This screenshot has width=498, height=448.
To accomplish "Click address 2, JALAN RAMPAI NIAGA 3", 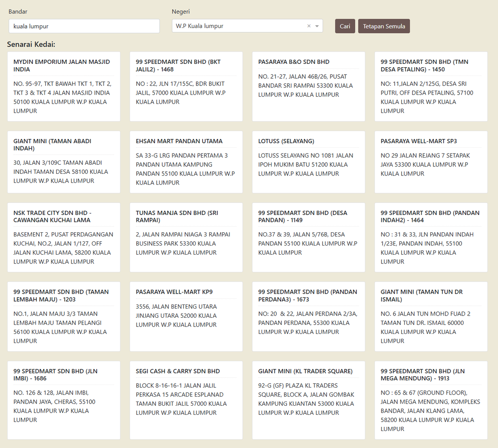I will [x=183, y=243].
